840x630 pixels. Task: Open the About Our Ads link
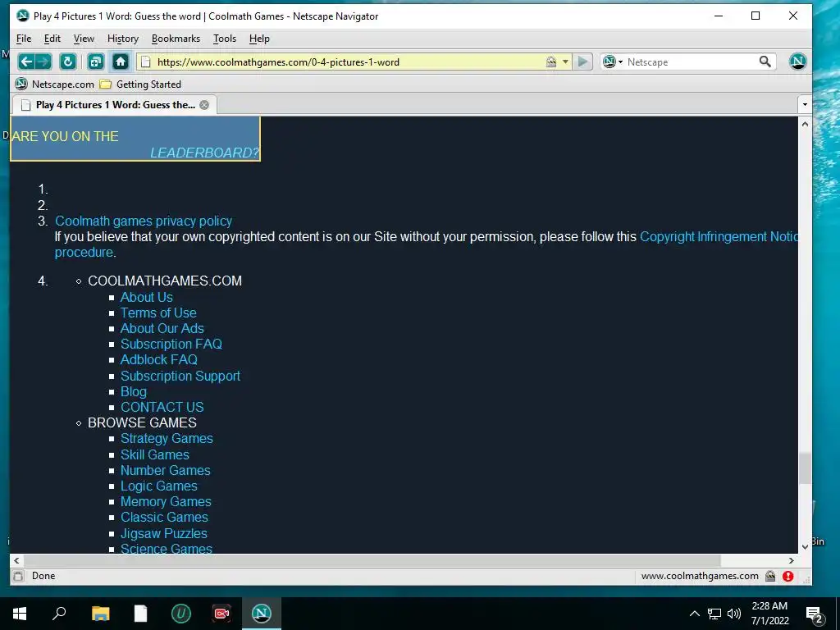(162, 328)
